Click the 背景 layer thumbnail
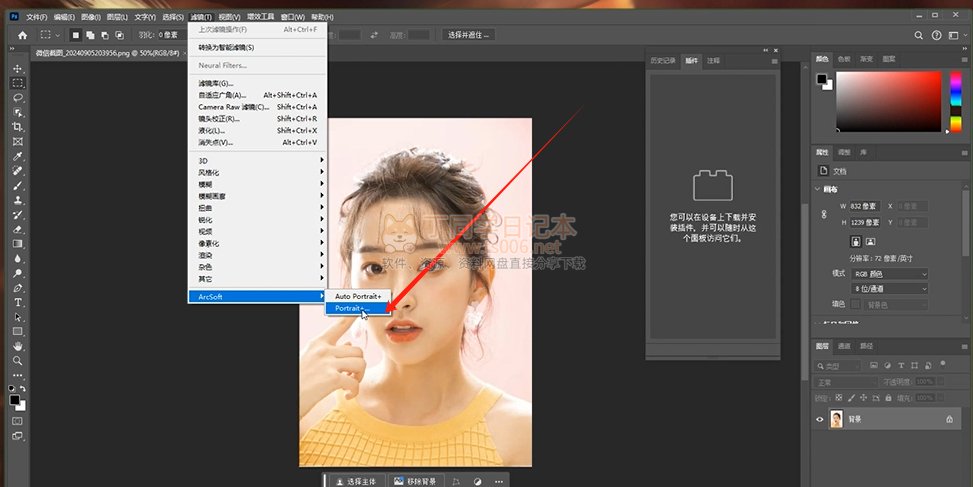973x487 pixels. pos(837,420)
